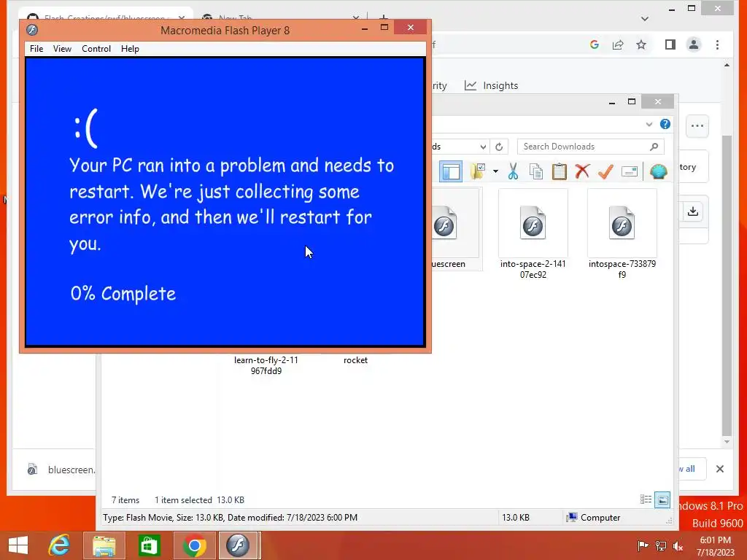Open the Control menu in Flash Player
Viewport: 747px width, 560px height.
pyautogui.click(x=96, y=49)
